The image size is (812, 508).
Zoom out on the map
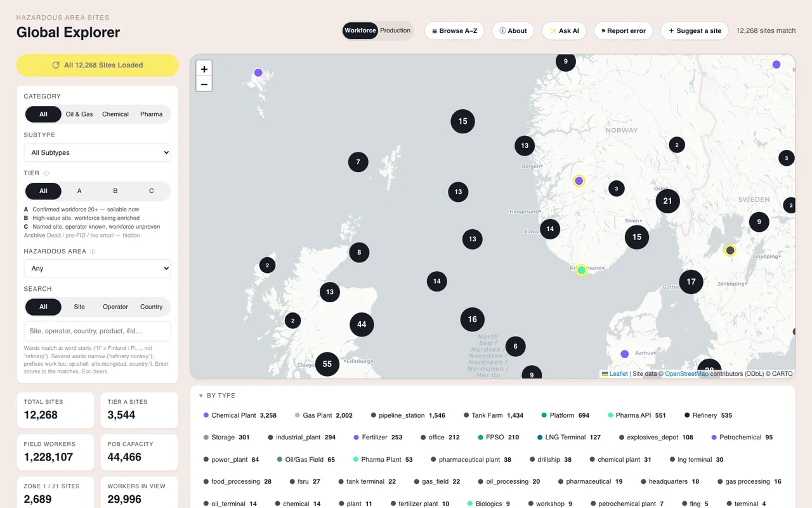(x=204, y=84)
